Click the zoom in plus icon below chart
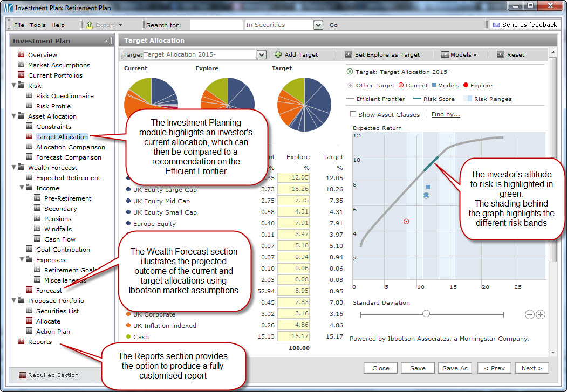The width and height of the screenshot is (567, 392). point(540,314)
